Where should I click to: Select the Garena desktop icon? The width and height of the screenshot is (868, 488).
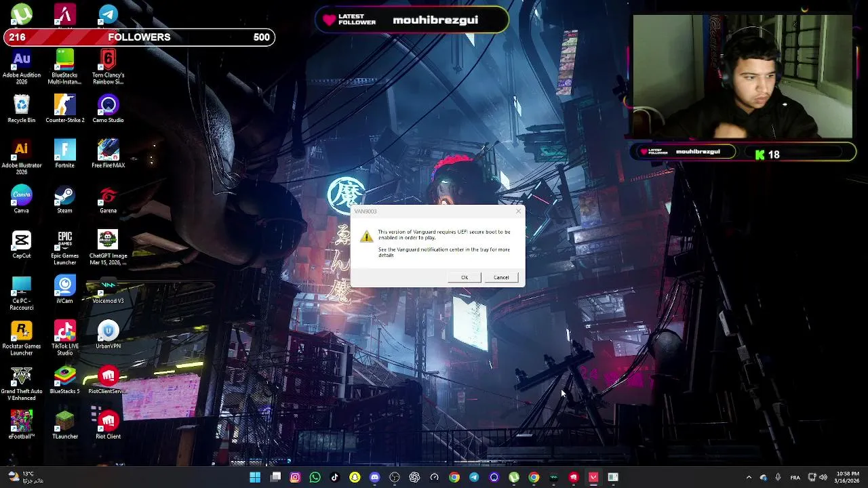pos(108,199)
